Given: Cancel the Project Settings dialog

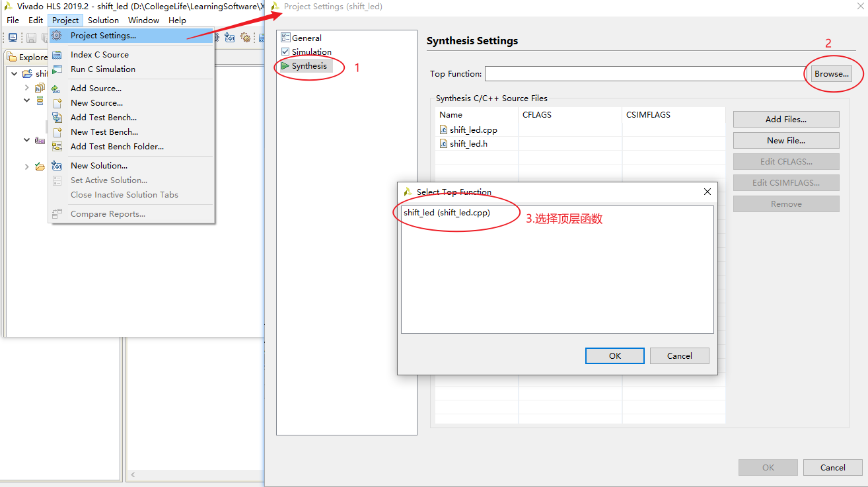Looking at the screenshot, I should [833, 467].
